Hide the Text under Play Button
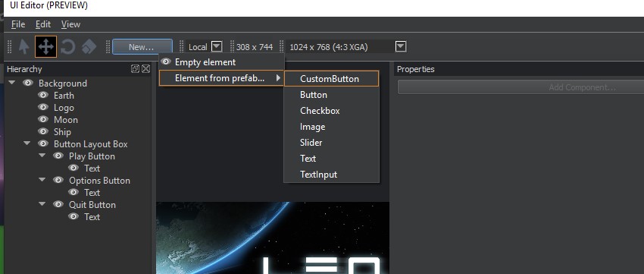This screenshot has width=644, height=274. 73,168
